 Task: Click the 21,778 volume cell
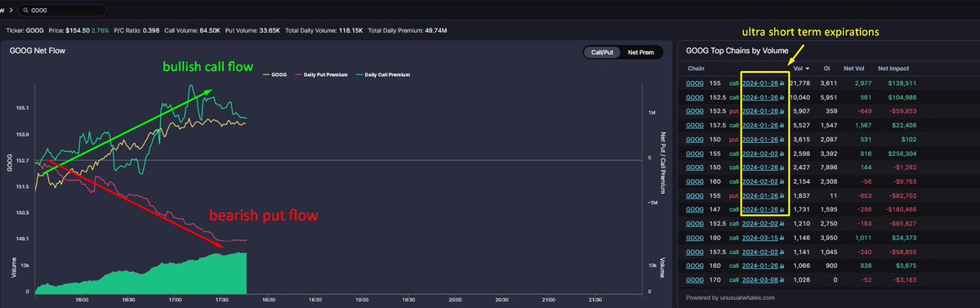click(x=801, y=83)
